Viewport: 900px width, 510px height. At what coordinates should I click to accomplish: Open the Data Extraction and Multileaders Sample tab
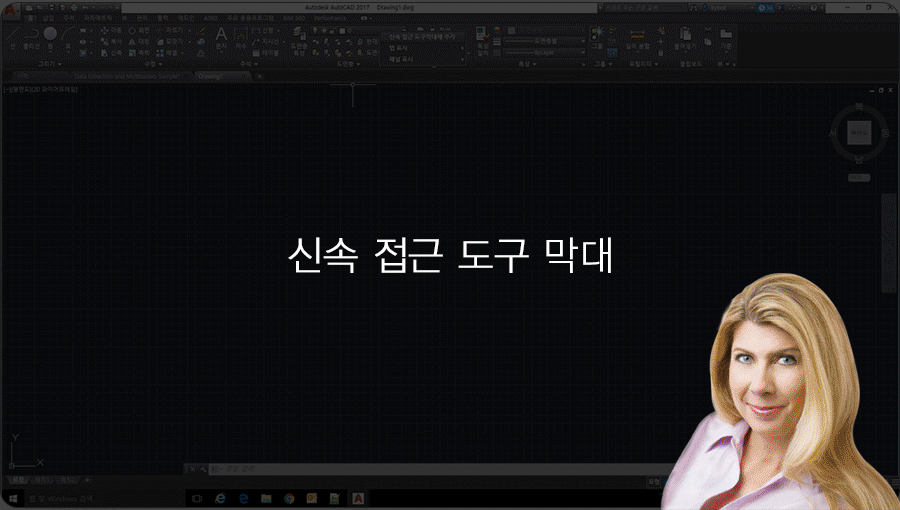[x=122, y=75]
